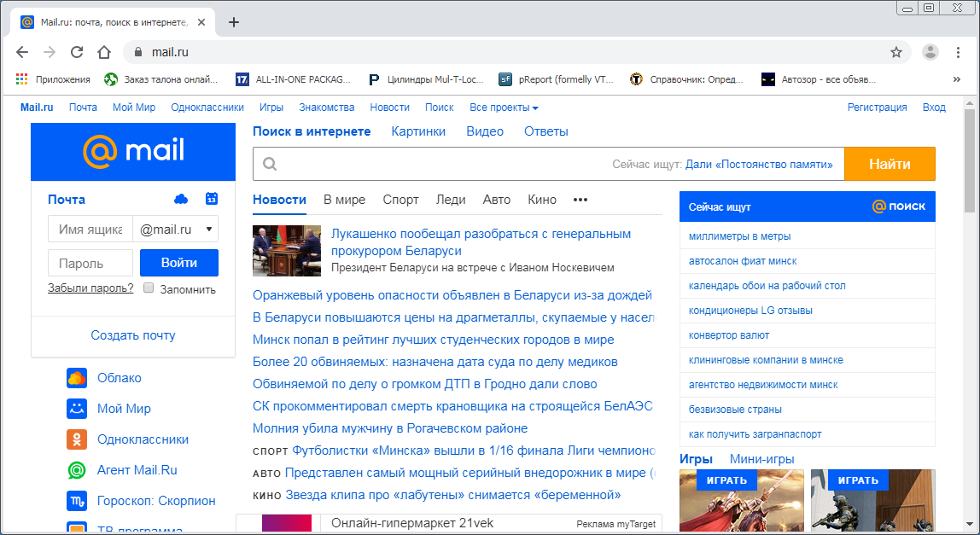Click the page vertical scrollbar thumb
The height and width of the screenshot is (535, 980).
(x=969, y=162)
